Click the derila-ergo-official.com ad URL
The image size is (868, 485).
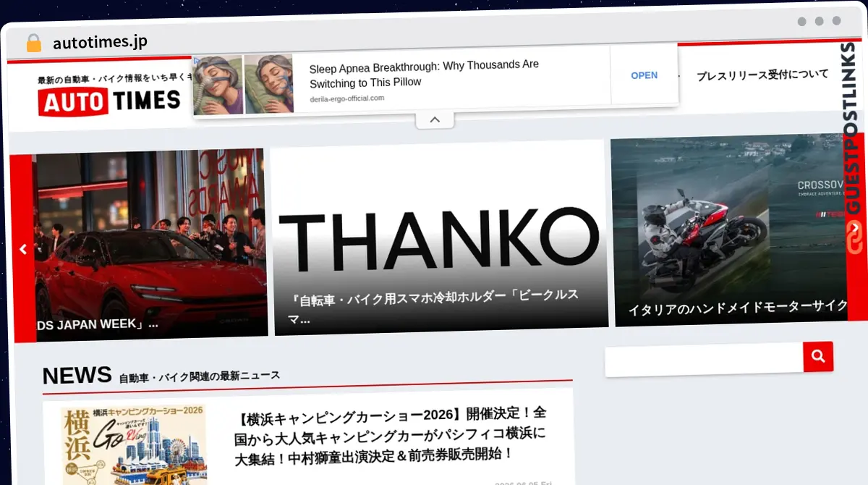(346, 98)
